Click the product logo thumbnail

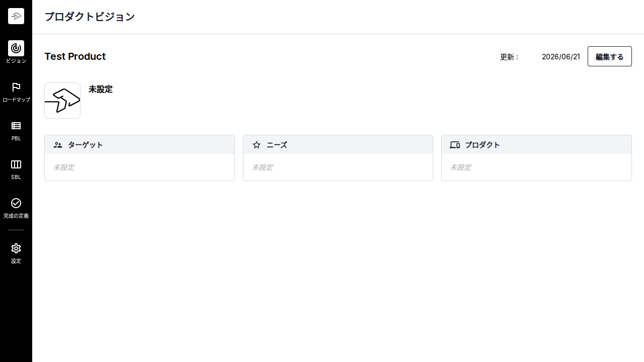(62, 101)
